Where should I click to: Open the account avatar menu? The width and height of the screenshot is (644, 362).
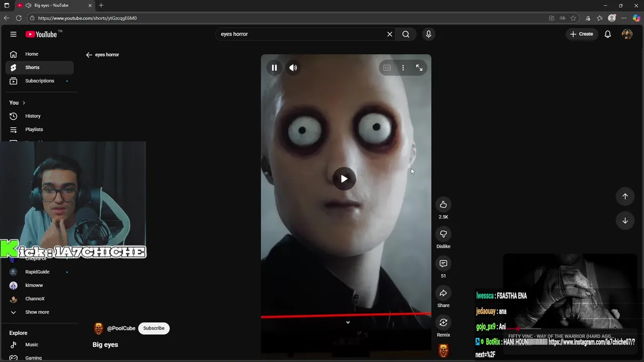click(x=627, y=34)
